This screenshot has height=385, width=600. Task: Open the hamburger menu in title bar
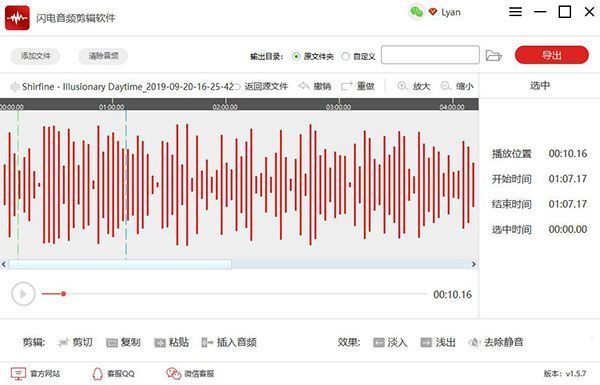click(x=515, y=12)
